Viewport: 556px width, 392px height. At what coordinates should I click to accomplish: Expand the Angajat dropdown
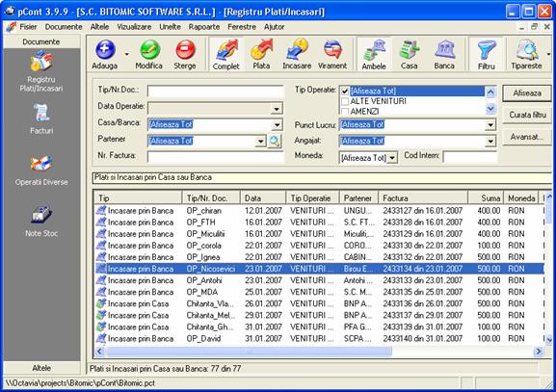(x=490, y=141)
